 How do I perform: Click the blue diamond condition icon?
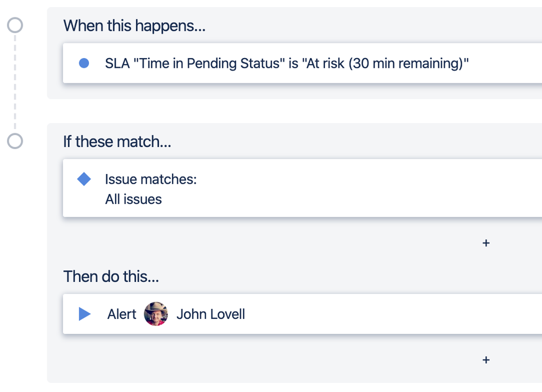tap(84, 179)
